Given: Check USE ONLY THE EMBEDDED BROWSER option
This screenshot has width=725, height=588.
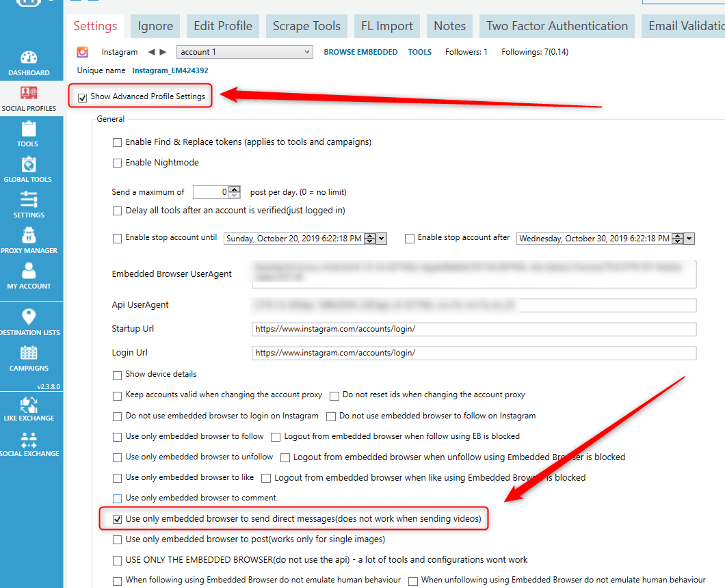Looking at the screenshot, I should click(x=117, y=561).
